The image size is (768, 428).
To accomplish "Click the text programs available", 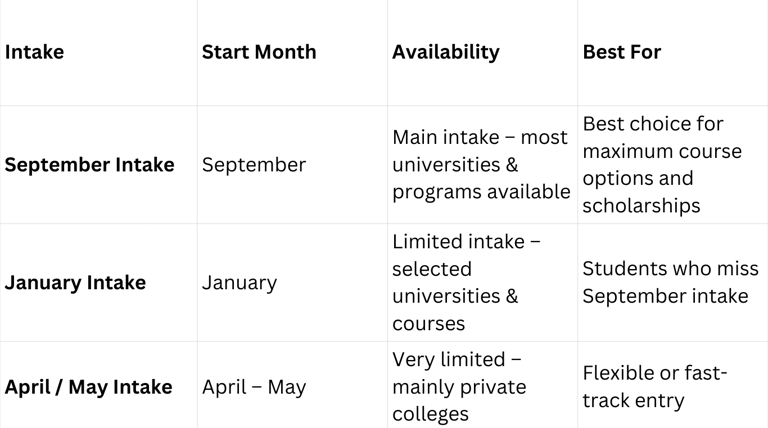I will [x=481, y=192].
